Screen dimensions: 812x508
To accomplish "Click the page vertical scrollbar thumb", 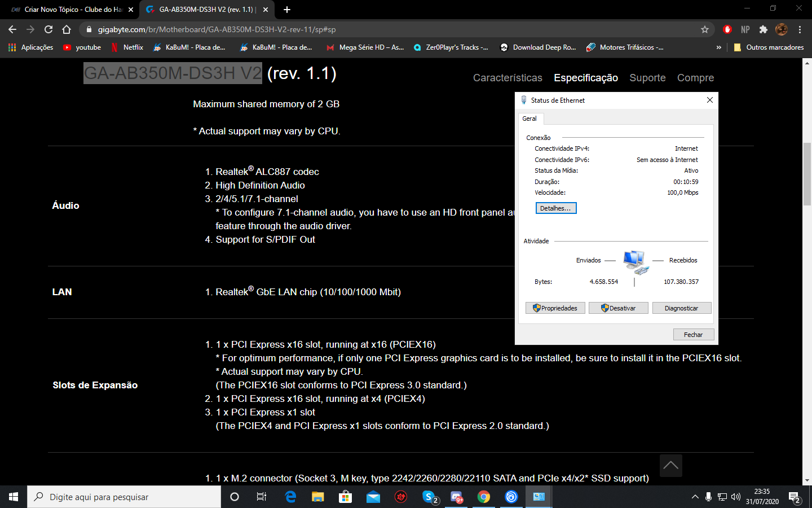I will 807,174.
